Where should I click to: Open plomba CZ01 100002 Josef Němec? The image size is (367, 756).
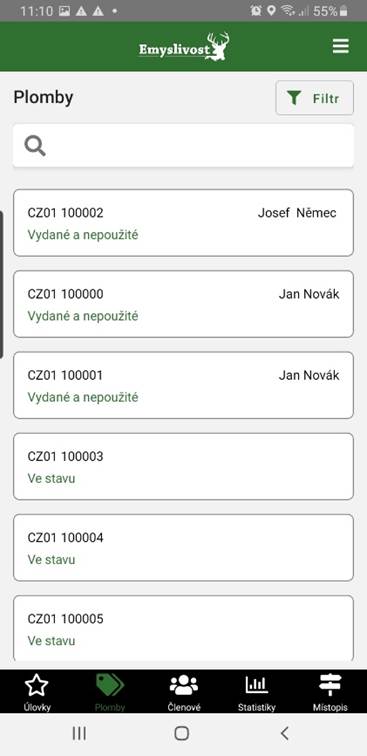[x=183, y=223]
